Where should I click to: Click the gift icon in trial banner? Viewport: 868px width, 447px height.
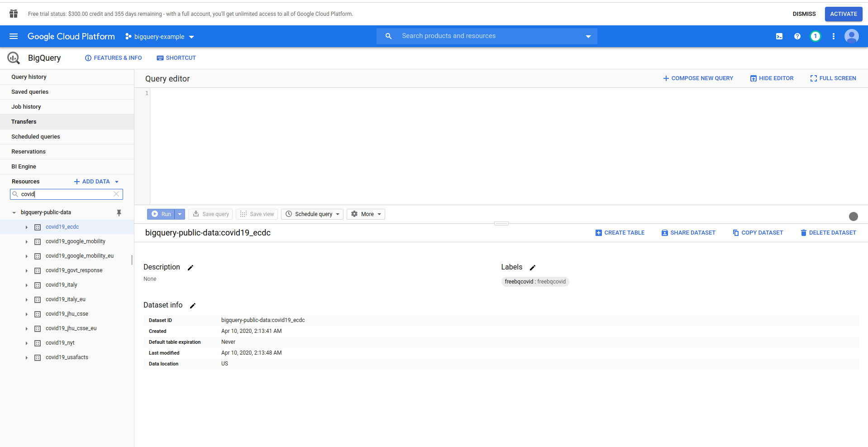pyautogui.click(x=14, y=14)
